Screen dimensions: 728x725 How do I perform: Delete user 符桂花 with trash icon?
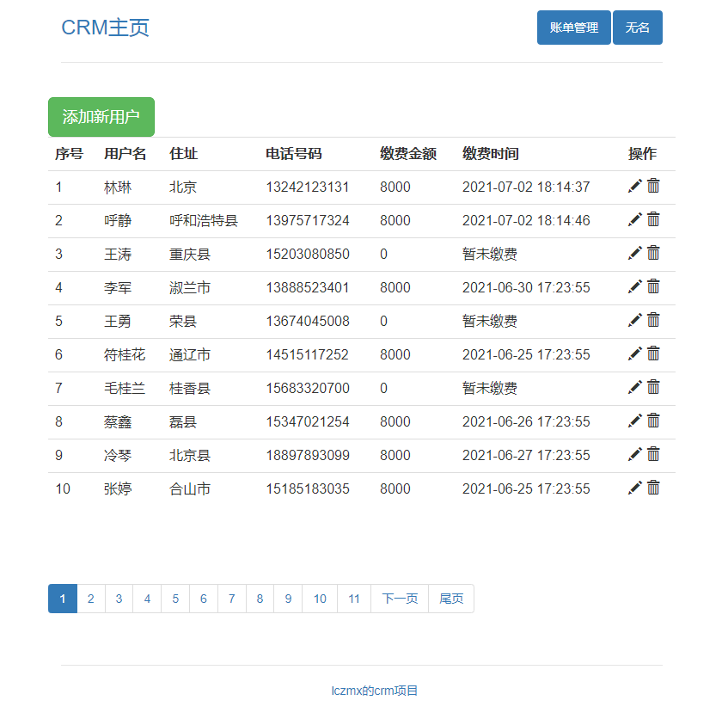tap(653, 353)
